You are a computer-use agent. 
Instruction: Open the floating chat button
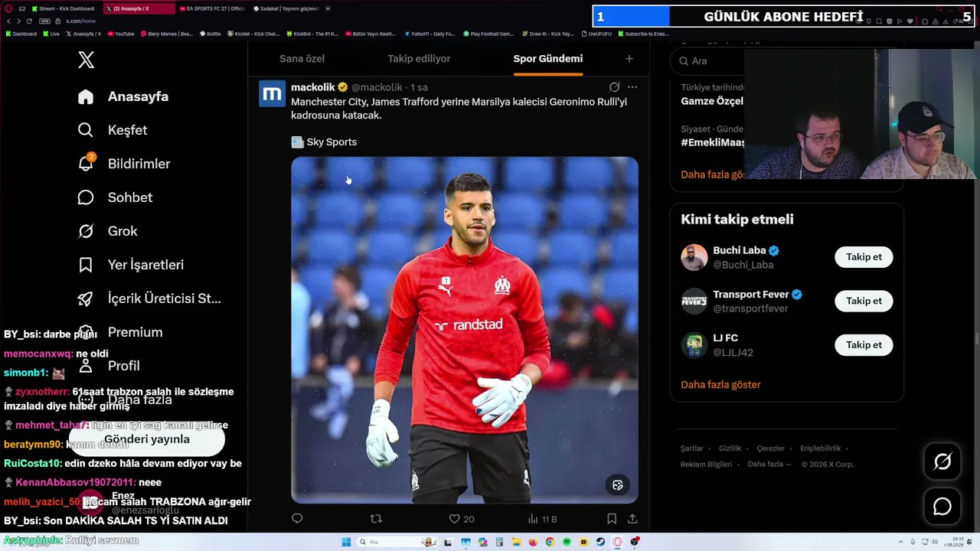(942, 506)
